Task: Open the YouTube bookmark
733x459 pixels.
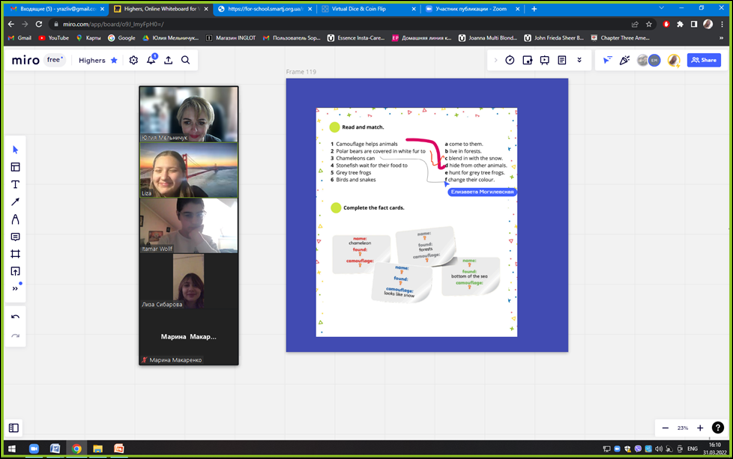Action: (x=54, y=38)
